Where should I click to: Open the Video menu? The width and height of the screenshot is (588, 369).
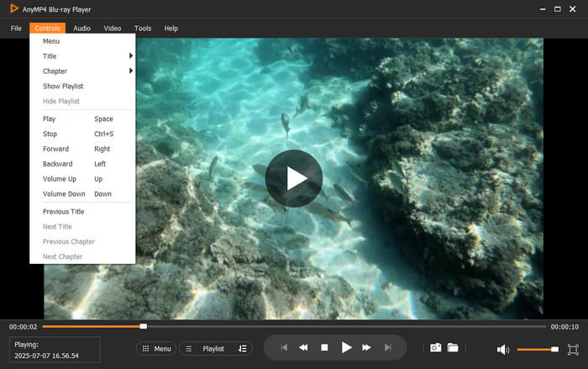click(112, 28)
